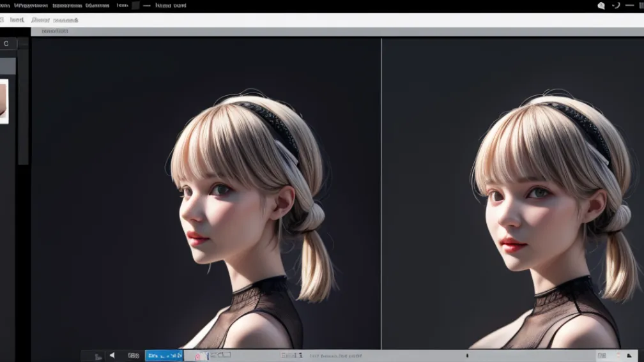Click the small dark button right of "C"
This screenshot has width=644, height=362.
[23, 44]
